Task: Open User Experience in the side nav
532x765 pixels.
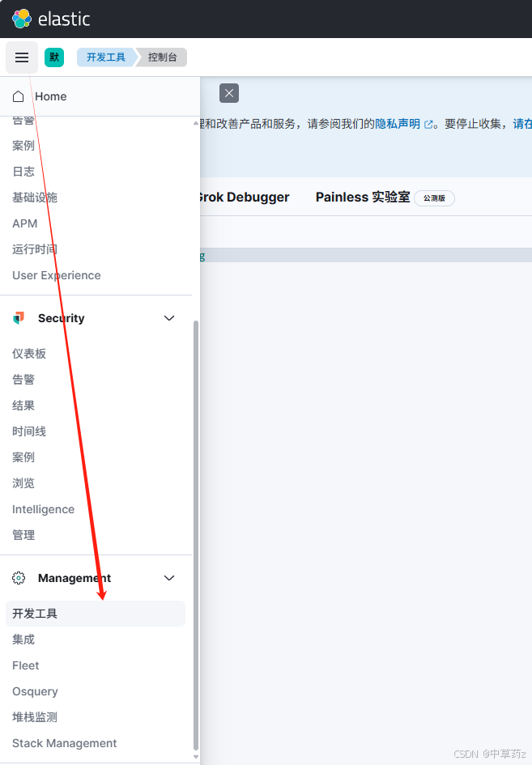Action: (57, 275)
